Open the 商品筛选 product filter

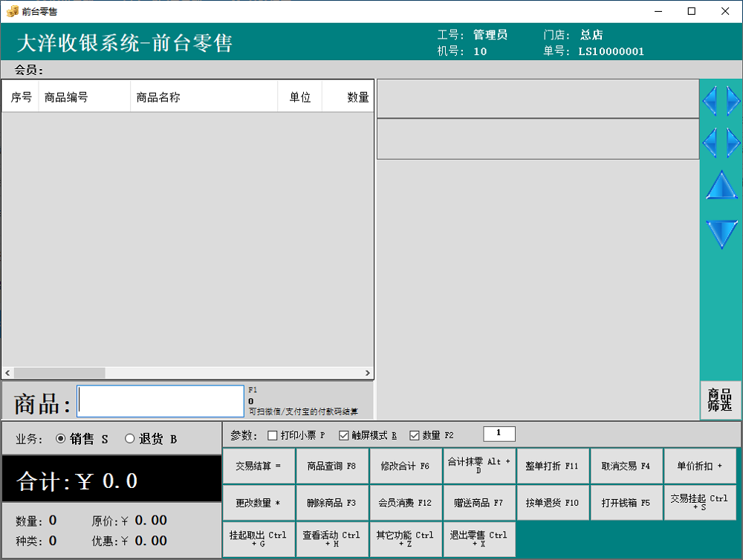[x=720, y=400]
